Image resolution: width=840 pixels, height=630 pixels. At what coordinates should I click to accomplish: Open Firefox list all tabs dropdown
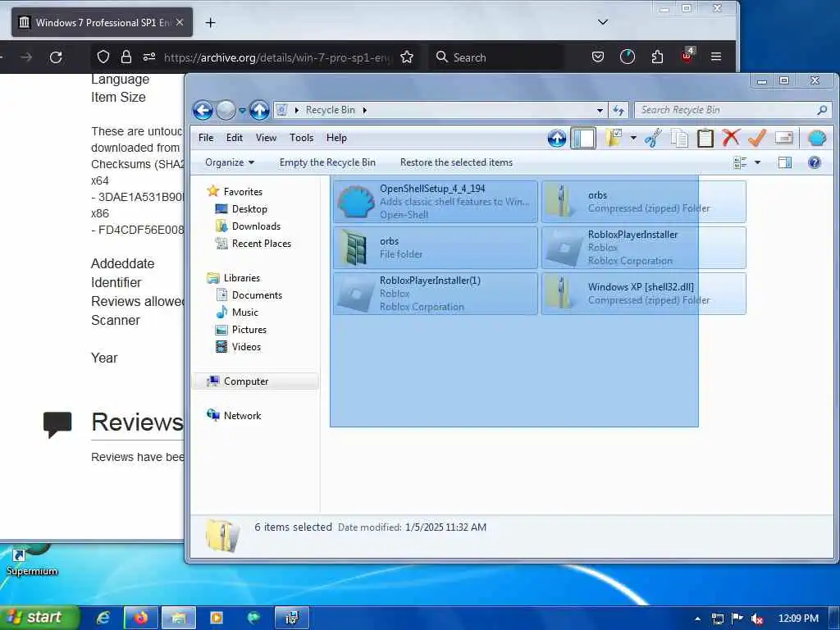click(x=603, y=22)
